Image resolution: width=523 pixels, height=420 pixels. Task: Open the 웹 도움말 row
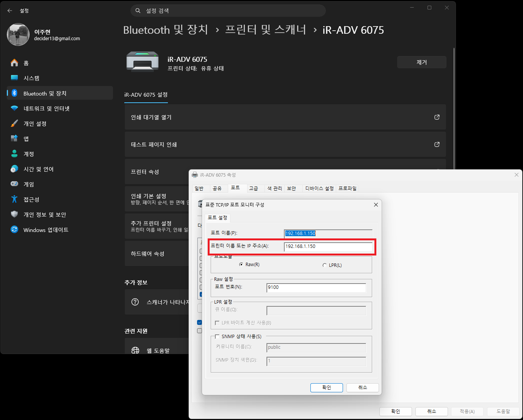tap(157, 346)
